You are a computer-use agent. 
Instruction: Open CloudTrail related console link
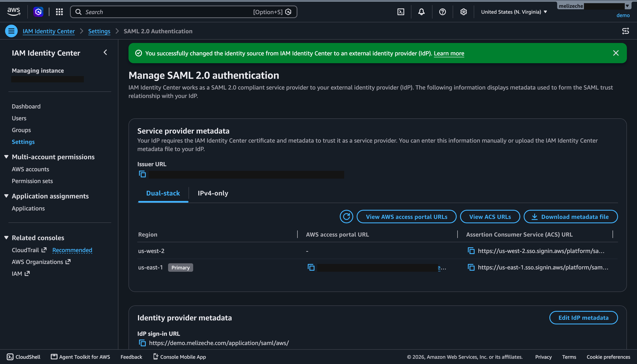tap(29, 250)
